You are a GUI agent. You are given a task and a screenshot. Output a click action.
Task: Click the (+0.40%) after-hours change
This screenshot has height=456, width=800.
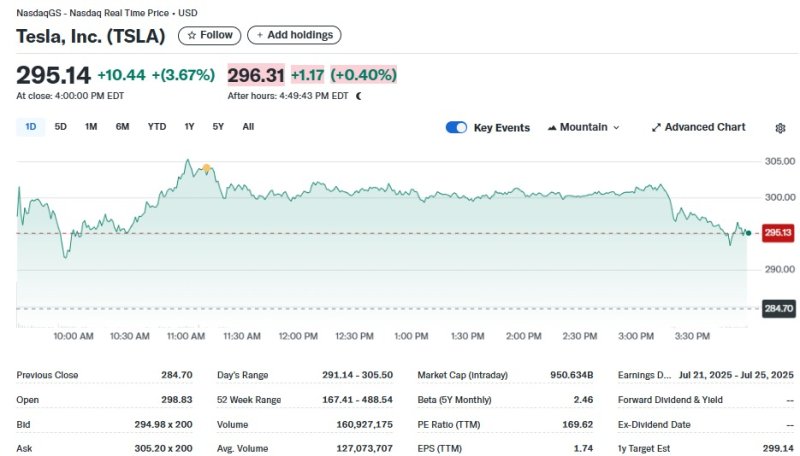point(363,75)
